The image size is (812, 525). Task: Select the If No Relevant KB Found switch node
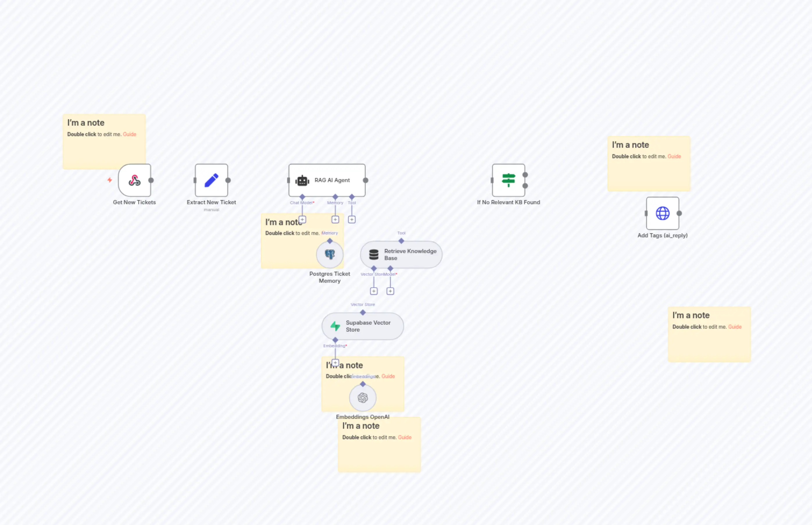[x=508, y=180]
